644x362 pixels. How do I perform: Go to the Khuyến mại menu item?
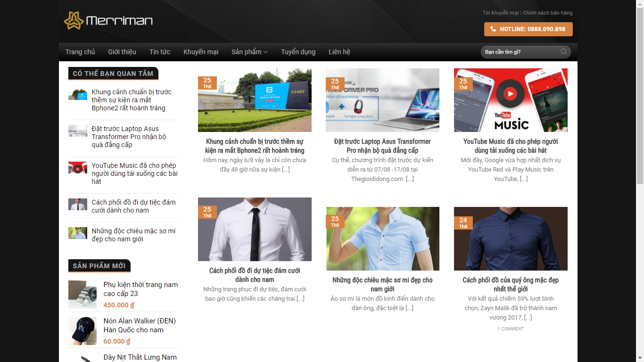click(x=201, y=52)
